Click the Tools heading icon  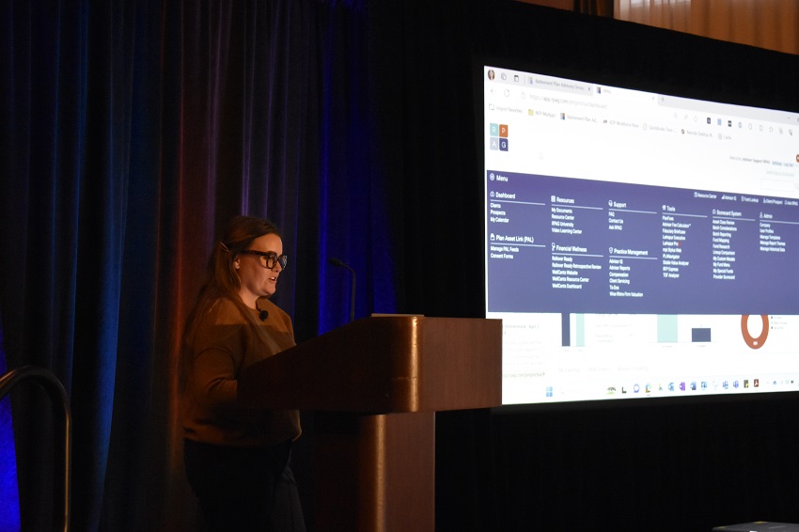[x=664, y=208]
